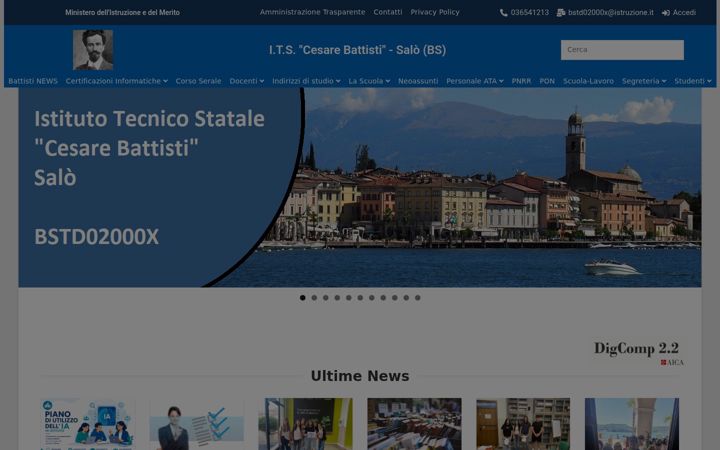720x450 pixels.
Task: Select the second carousel slide dot
Action: [314, 298]
